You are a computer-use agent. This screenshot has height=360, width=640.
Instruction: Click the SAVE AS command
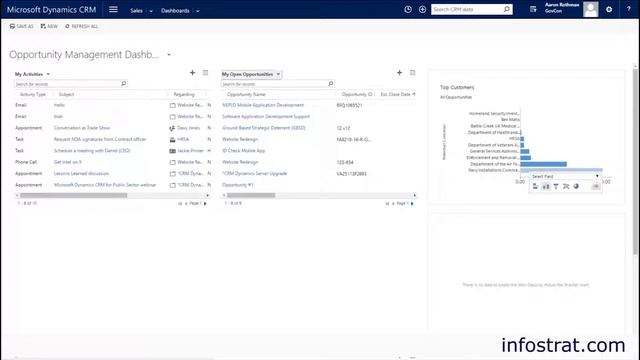click(21, 26)
